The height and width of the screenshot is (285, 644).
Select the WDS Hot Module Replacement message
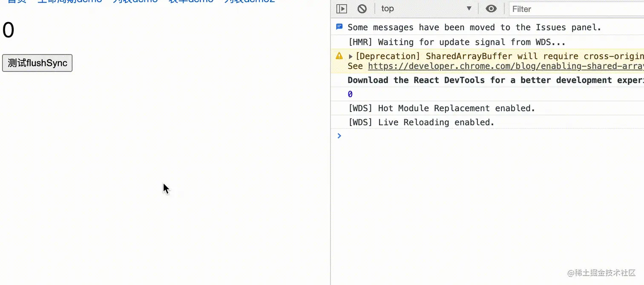tap(442, 108)
